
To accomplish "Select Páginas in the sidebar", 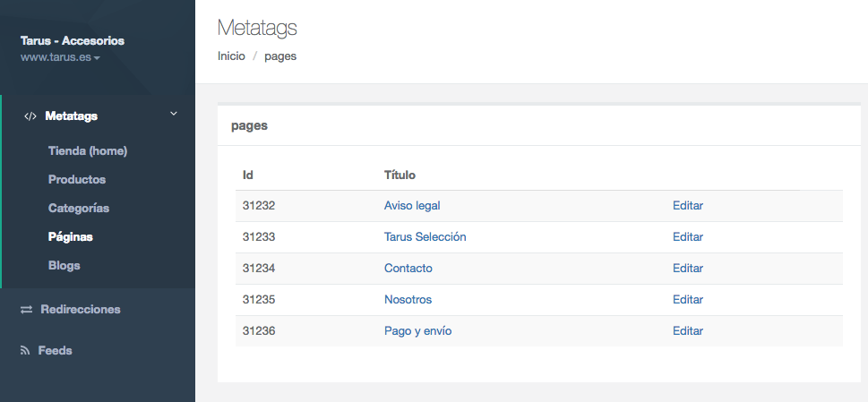I will (70, 236).
